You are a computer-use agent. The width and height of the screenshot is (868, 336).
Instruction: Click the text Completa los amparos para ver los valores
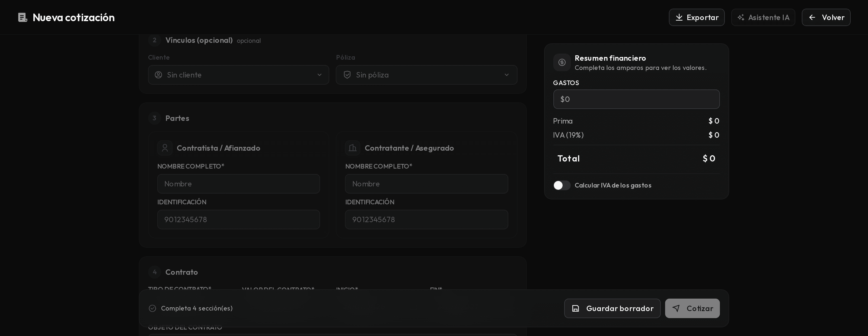click(640, 68)
